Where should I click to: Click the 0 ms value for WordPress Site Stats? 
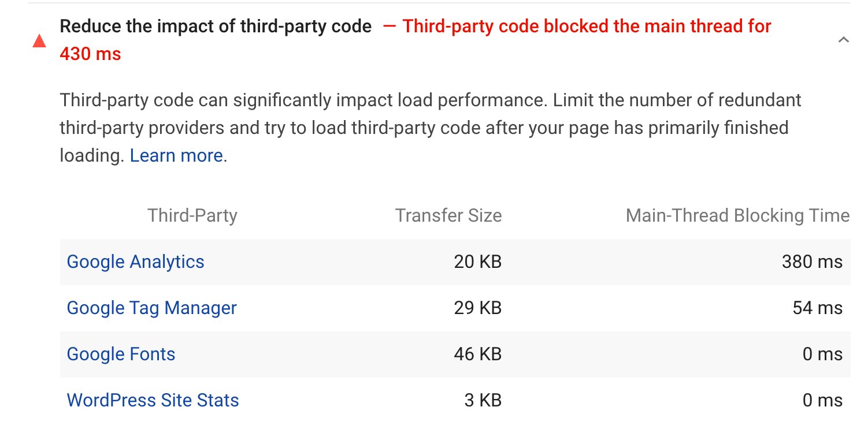[x=822, y=400]
